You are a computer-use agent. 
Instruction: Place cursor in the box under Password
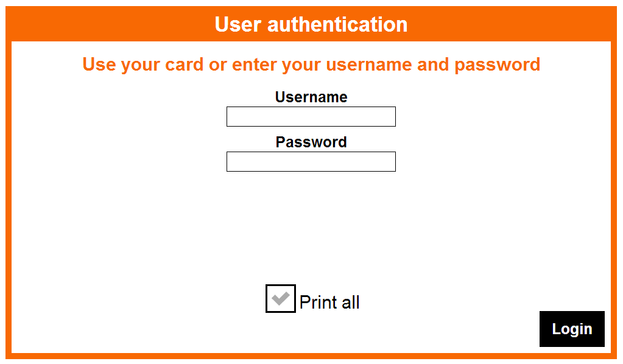311,161
